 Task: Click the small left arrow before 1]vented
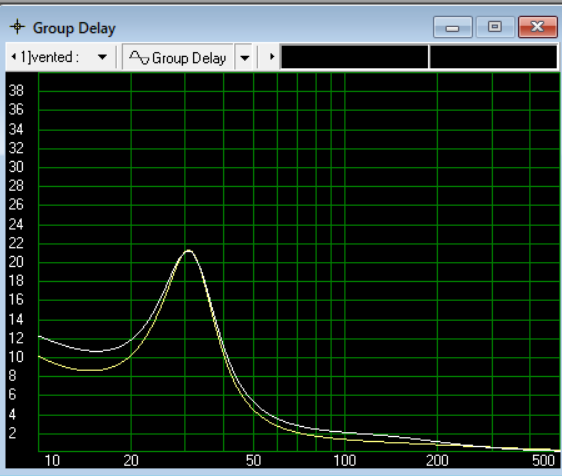[x=14, y=57]
